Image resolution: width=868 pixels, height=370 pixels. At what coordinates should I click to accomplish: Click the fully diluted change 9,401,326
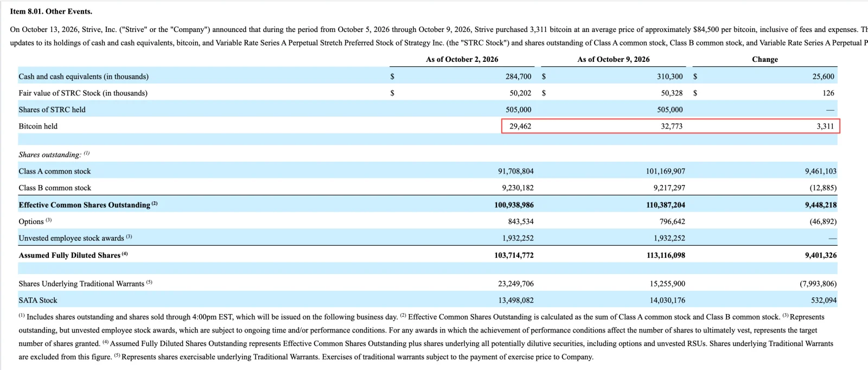pyautogui.click(x=821, y=255)
